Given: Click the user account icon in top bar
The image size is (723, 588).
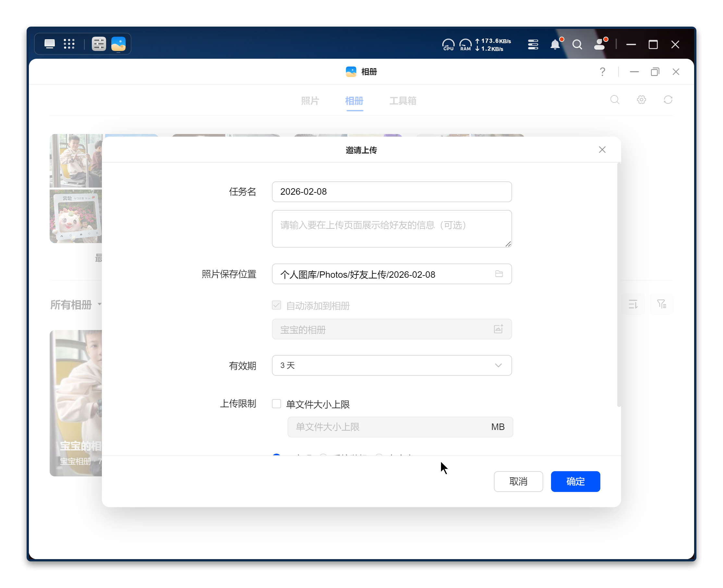Looking at the screenshot, I should click(x=599, y=44).
